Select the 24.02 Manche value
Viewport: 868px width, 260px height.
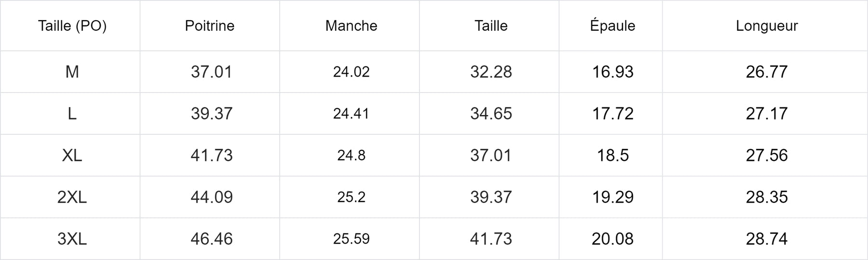[351, 72]
